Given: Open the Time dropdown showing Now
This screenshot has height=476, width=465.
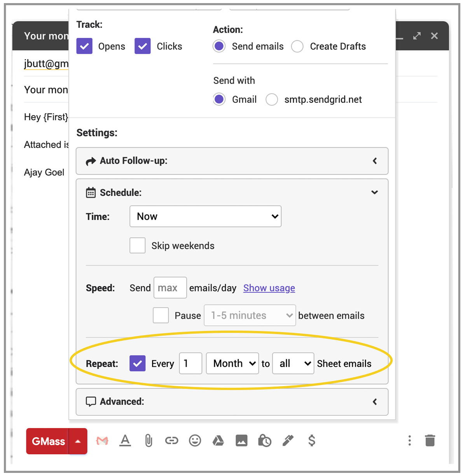Looking at the screenshot, I should (x=205, y=216).
